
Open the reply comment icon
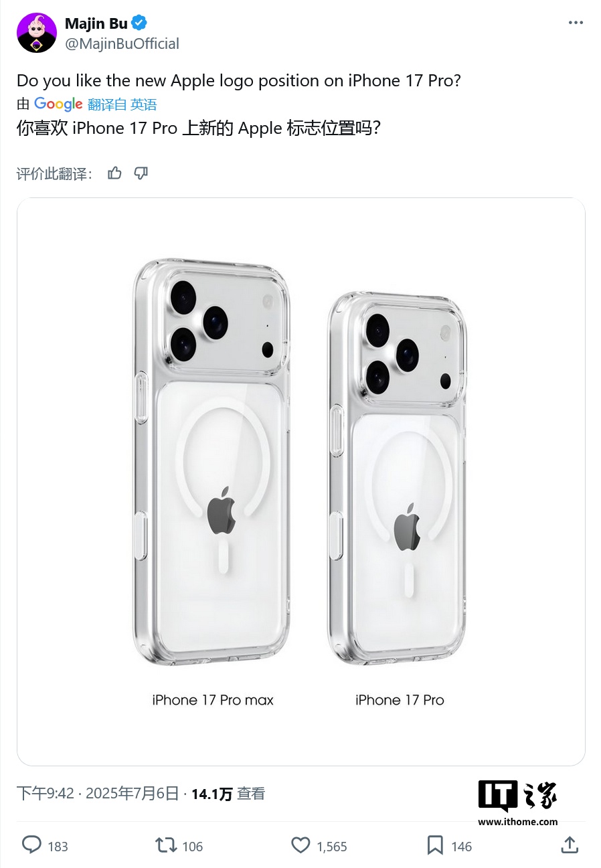tap(31, 845)
